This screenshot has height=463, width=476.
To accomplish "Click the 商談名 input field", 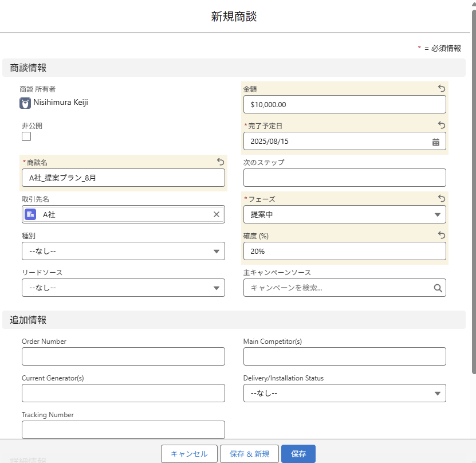I will [123, 178].
